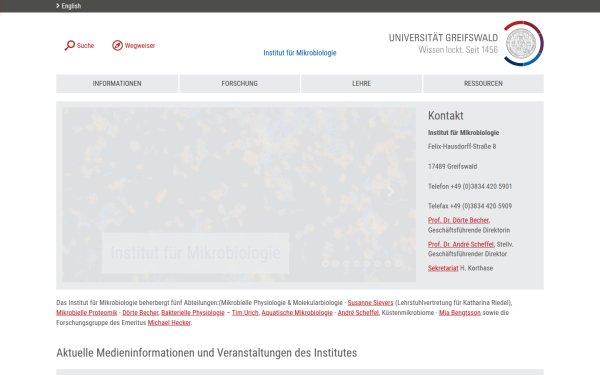The width and height of the screenshot is (600, 375).
Task: Open the Bakterielle Physiologie link
Action: [193, 313]
